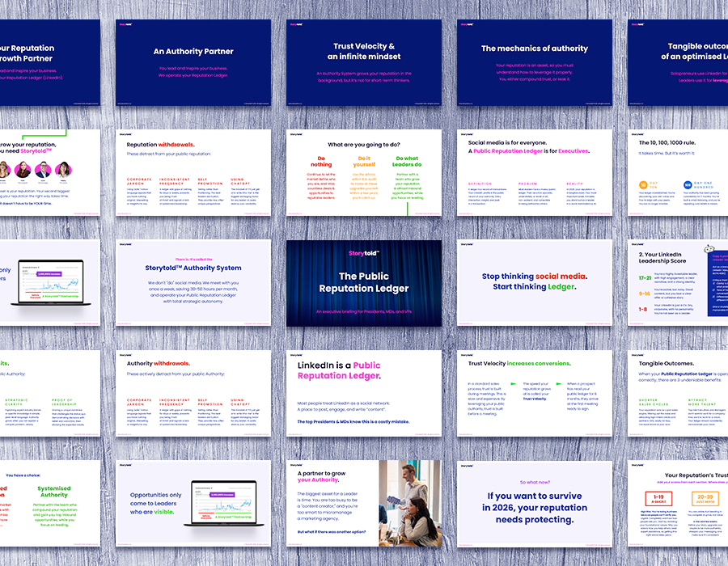Select the 'Reputation withdrawals.' heading

click(161, 145)
